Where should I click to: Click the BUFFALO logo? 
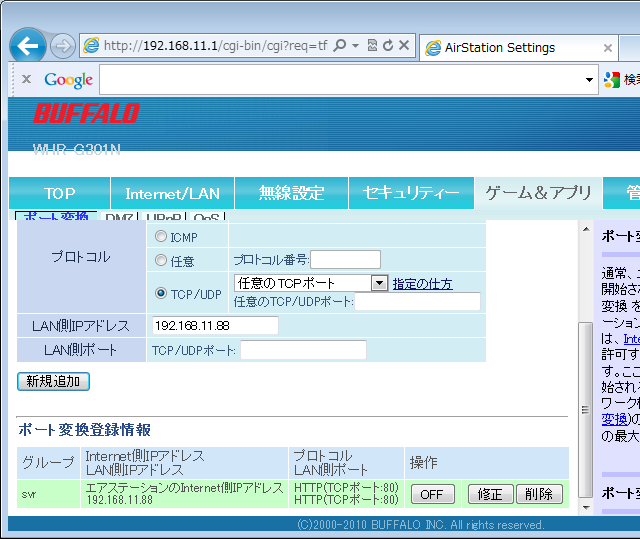click(x=87, y=113)
